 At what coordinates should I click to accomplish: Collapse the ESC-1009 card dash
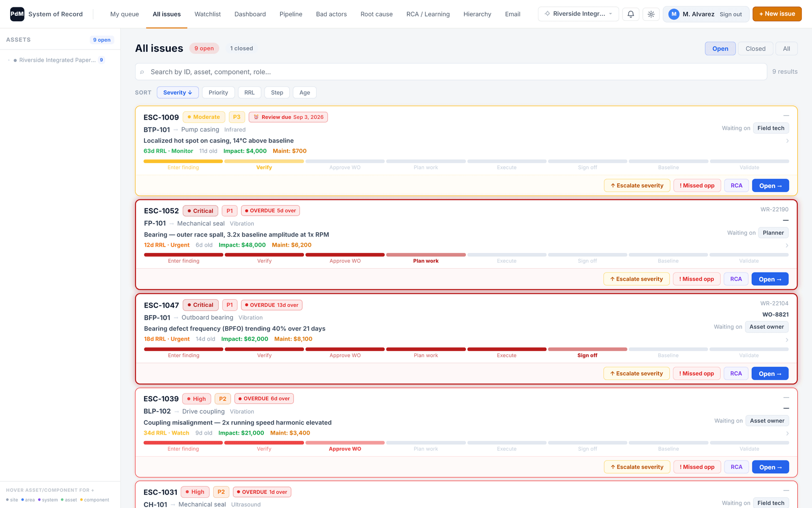pyautogui.click(x=786, y=115)
